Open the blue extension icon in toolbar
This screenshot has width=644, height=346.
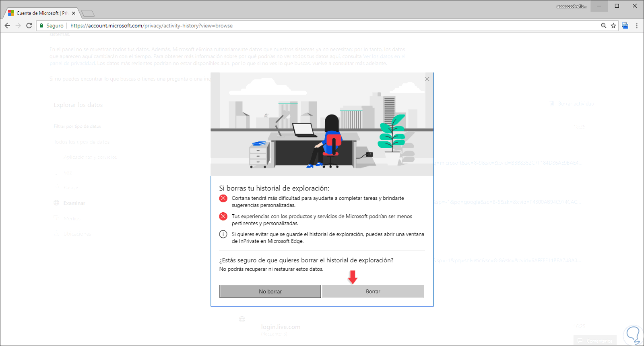coord(625,25)
